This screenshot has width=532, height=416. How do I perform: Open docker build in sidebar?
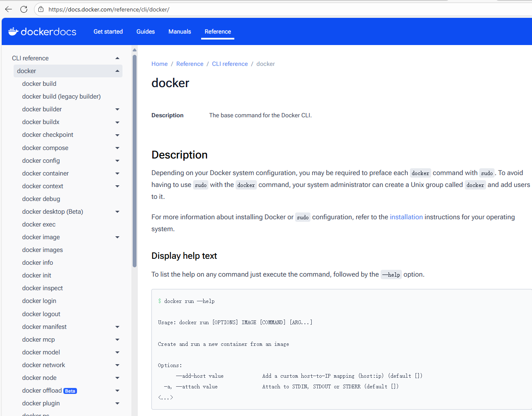39,84
